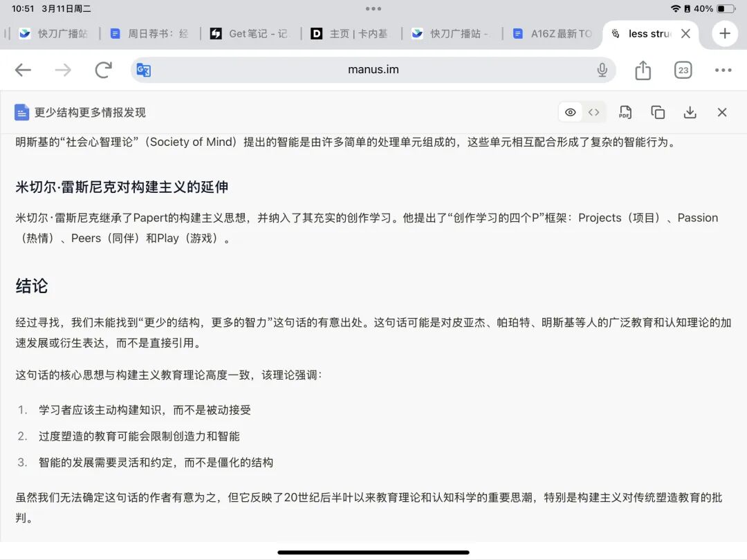Viewport: 747px width, 560px height.
Task: Tap the home indicator bar at the bottom
Action: [x=373, y=552]
